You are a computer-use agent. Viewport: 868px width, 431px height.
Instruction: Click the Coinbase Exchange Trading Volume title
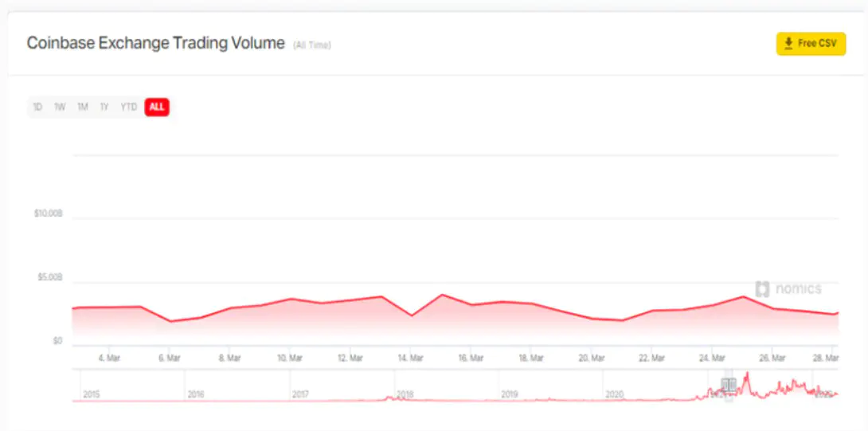click(156, 43)
